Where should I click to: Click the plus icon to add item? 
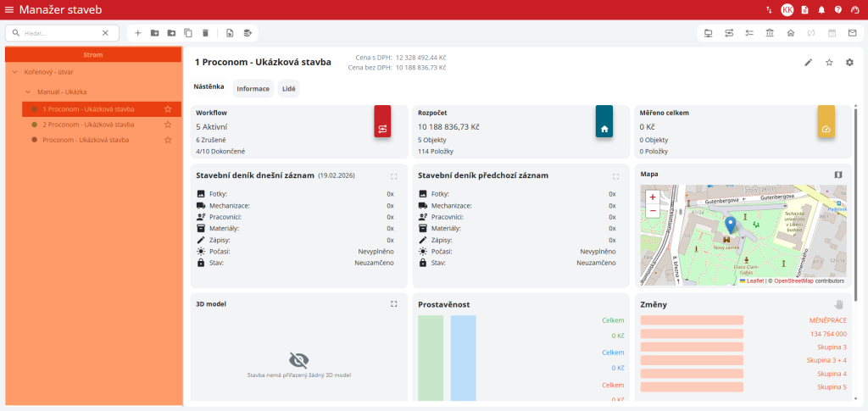138,33
